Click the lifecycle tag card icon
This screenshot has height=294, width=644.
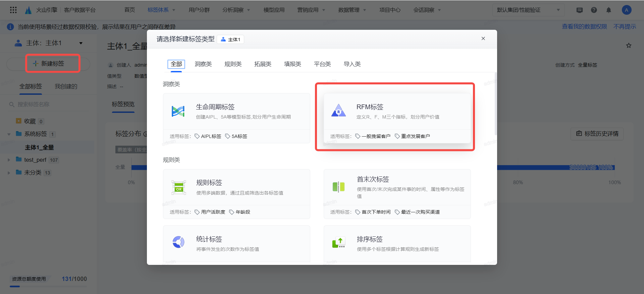pyautogui.click(x=178, y=111)
